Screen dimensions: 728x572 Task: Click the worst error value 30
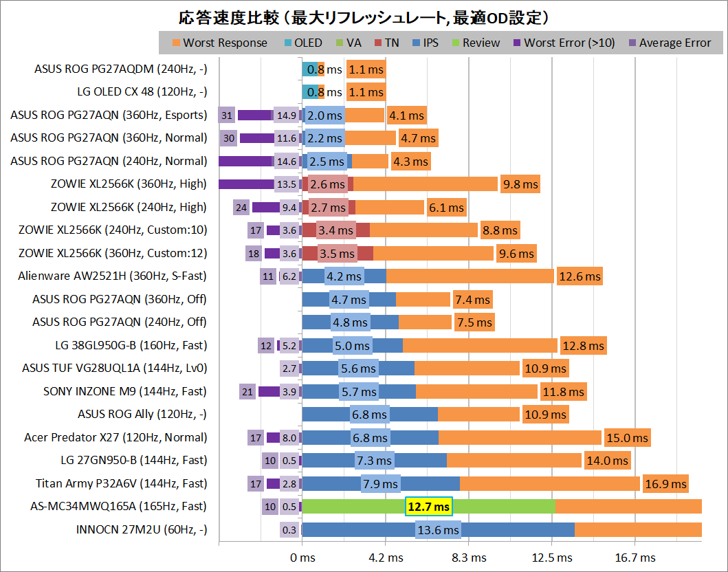click(229, 138)
